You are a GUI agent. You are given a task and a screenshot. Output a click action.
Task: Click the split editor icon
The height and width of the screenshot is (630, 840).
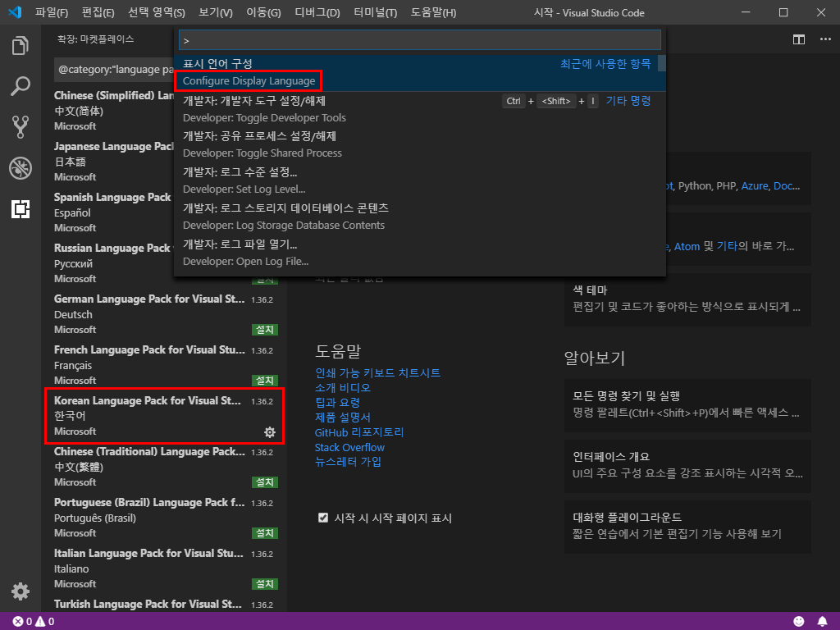799,39
